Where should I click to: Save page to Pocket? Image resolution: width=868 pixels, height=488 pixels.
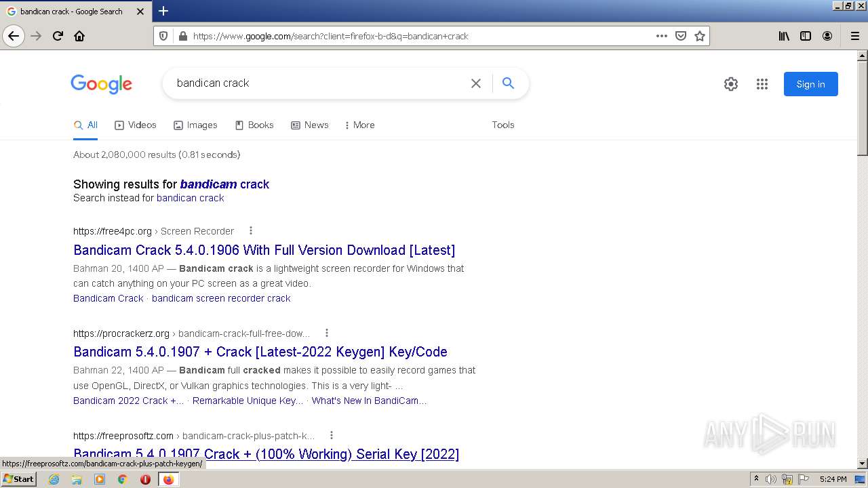click(x=681, y=36)
